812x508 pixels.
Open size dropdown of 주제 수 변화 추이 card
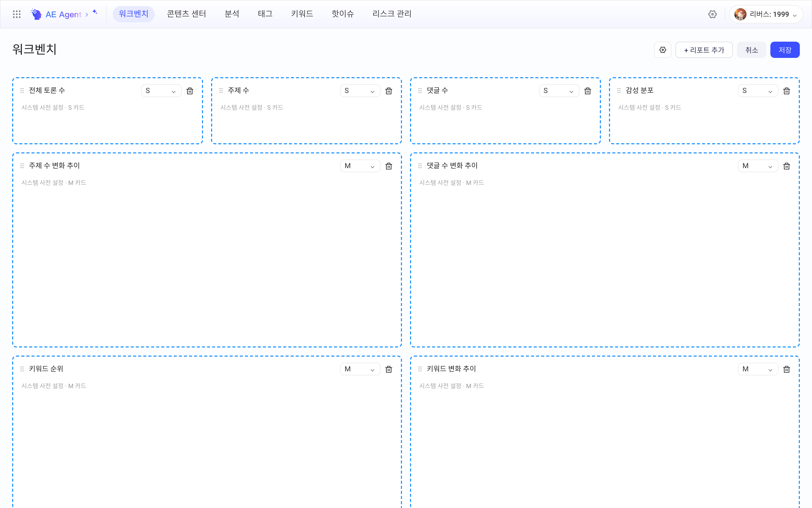tap(360, 166)
